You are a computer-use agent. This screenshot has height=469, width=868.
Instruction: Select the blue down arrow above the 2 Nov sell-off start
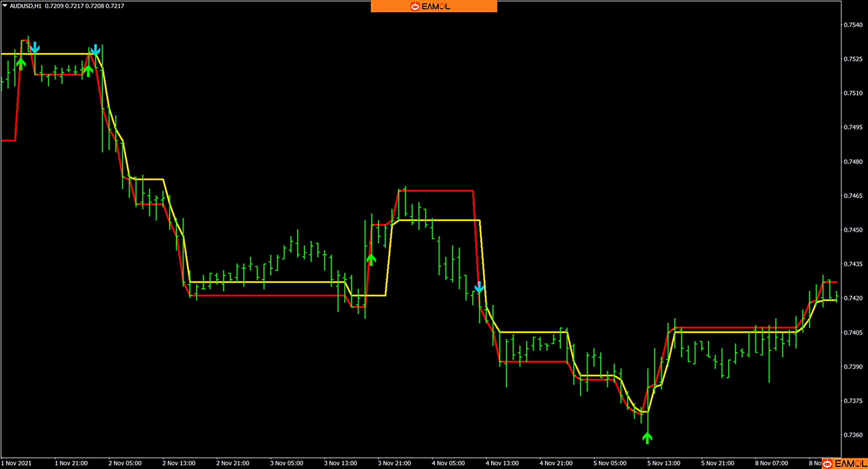[x=96, y=50]
